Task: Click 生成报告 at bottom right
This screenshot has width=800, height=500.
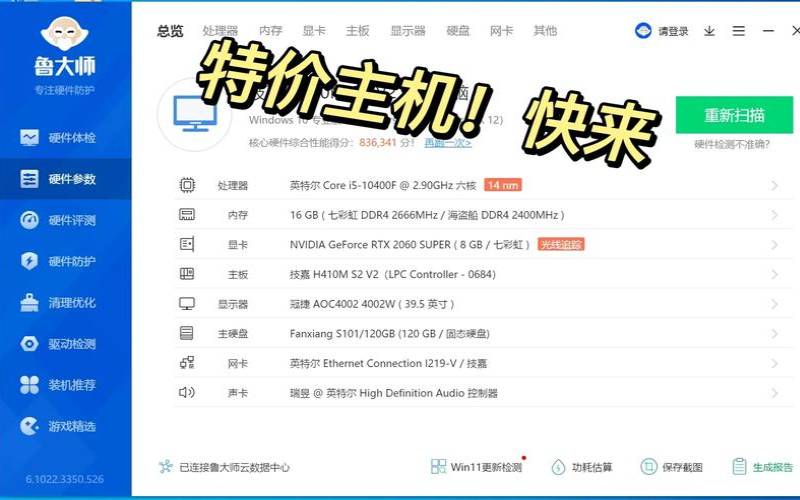Action: (763, 467)
